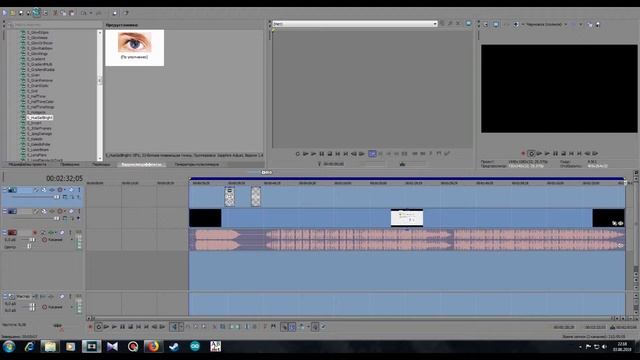Click video preview external monitor icon
The image size is (640, 360).
pyautogui.click(x=496, y=24)
